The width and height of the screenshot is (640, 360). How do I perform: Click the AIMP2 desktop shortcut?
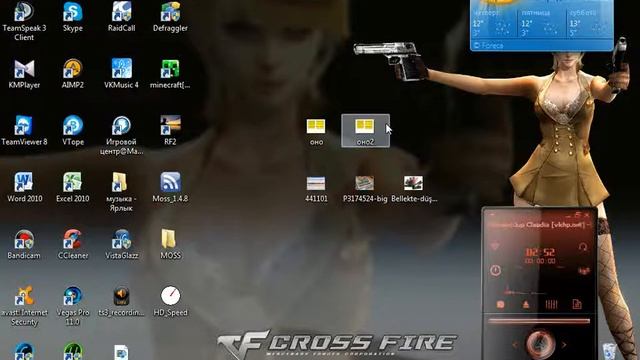(x=73, y=74)
